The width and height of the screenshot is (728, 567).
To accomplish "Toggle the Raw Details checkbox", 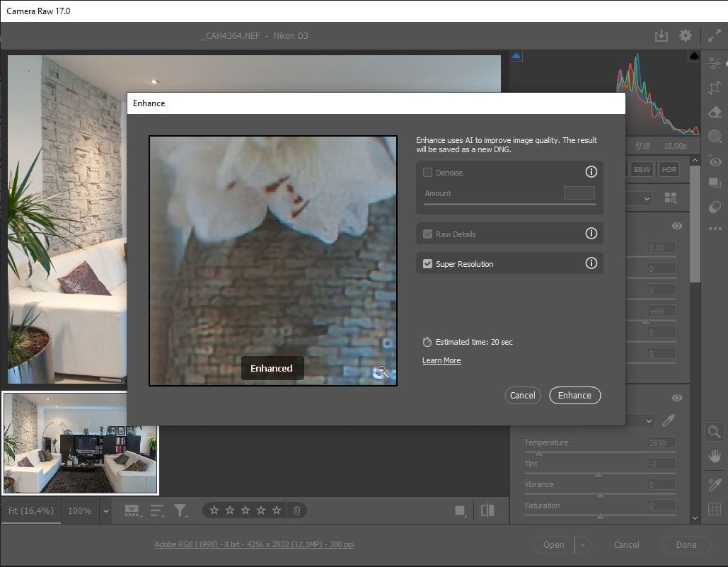I will pos(428,234).
